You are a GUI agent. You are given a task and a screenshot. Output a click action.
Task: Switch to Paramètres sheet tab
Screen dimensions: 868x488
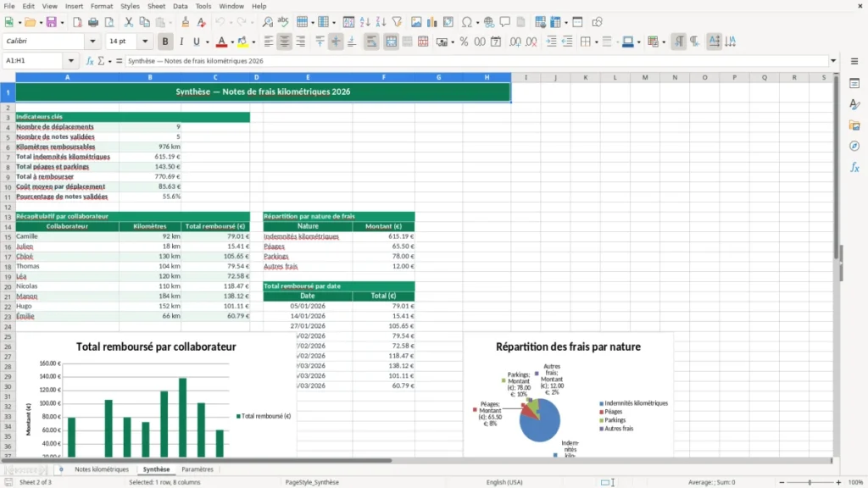(x=197, y=469)
